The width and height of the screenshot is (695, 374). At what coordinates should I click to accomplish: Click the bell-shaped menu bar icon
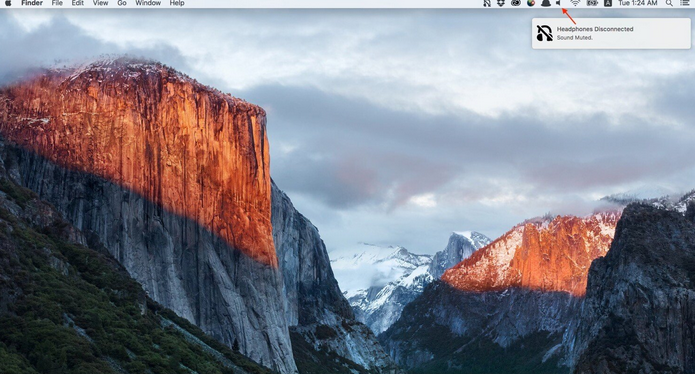pos(546,3)
